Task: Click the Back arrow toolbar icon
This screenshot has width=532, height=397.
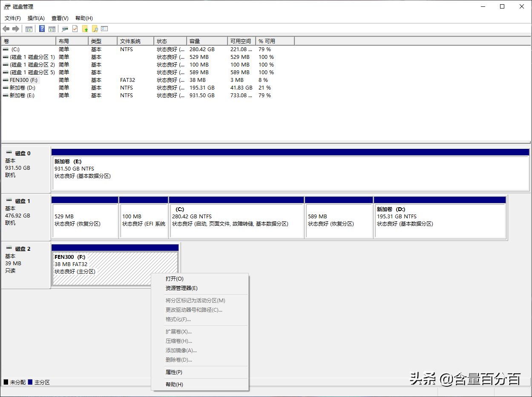Action: (6, 29)
